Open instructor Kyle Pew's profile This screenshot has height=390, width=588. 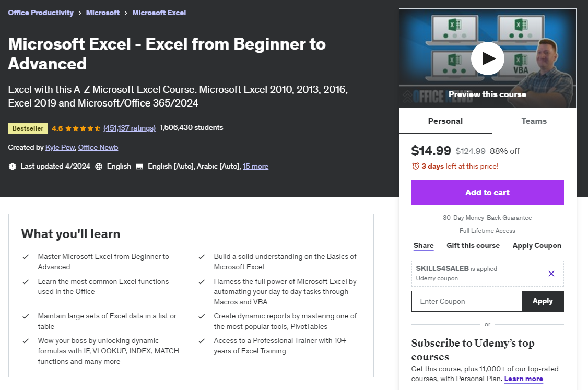(60, 147)
